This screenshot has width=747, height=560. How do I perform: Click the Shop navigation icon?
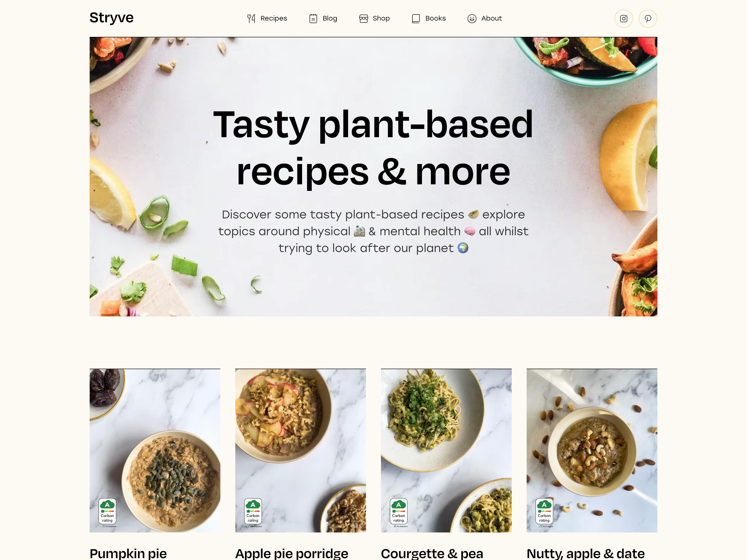(x=363, y=18)
